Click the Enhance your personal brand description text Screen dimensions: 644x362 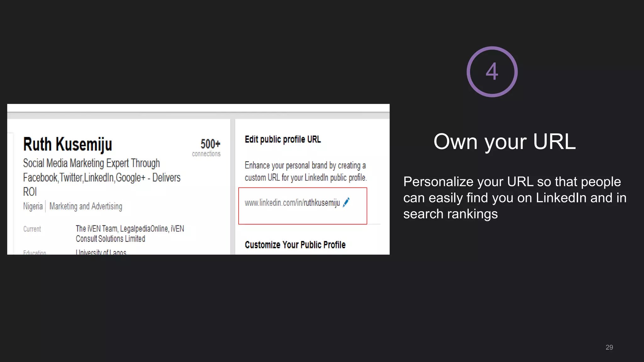click(x=306, y=171)
